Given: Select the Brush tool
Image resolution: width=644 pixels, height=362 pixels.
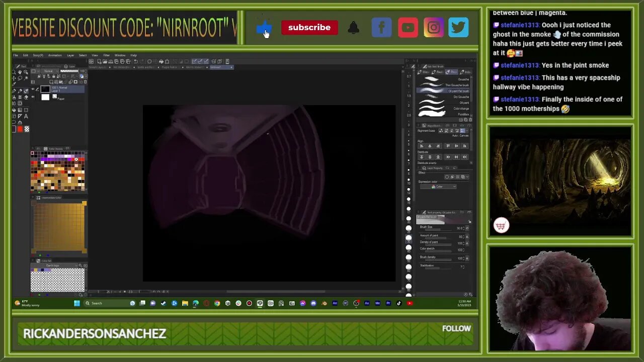Looking at the screenshot, I should (x=26, y=91).
